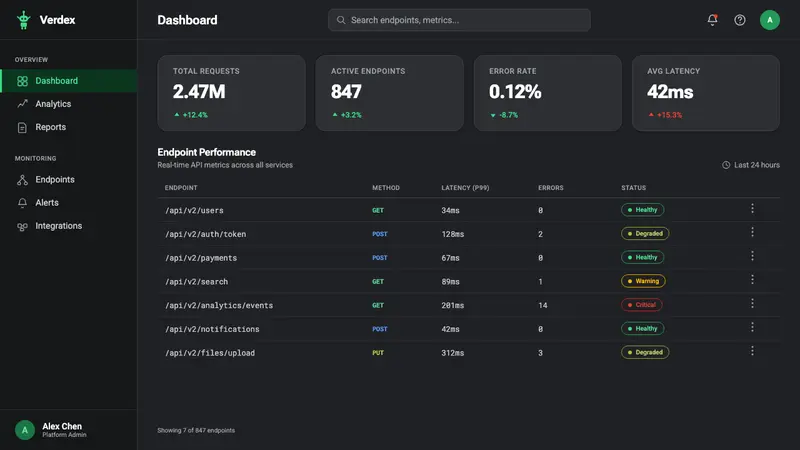Viewport: 800px width, 450px height.
Task: Sort by the Status column header
Action: pyautogui.click(x=634, y=188)
